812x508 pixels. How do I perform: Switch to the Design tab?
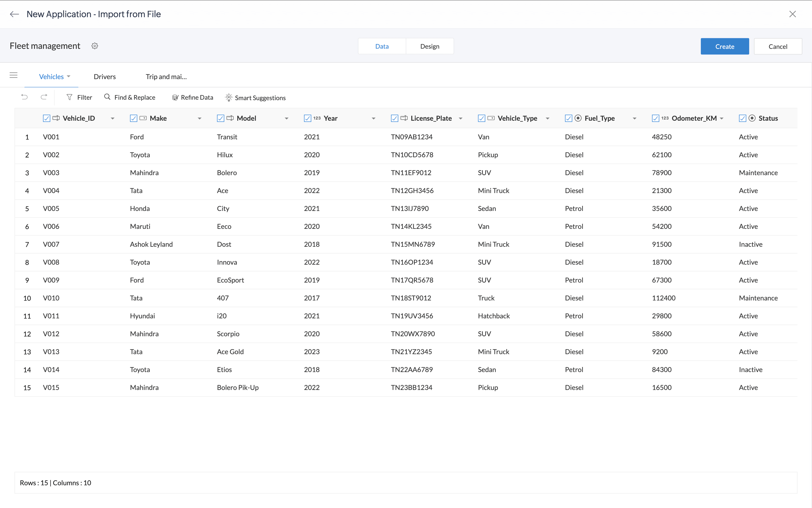click(x=430, y=46)
